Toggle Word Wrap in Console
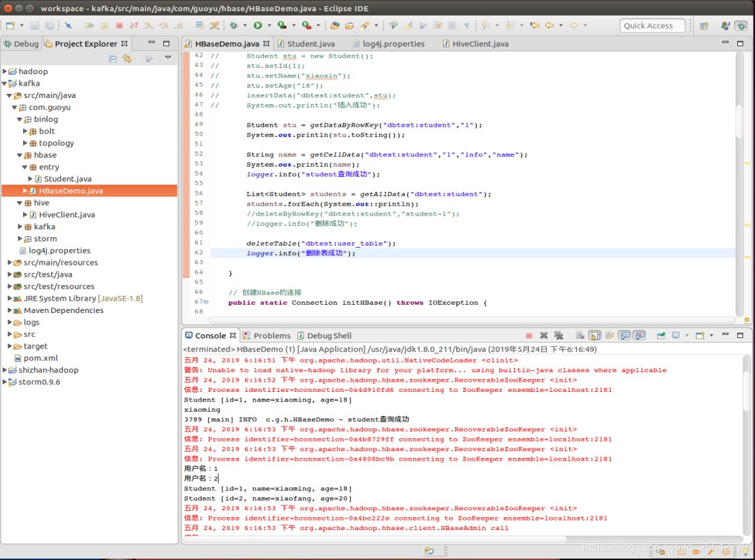This screenshot has height=560, width=755. coord(609,335)
